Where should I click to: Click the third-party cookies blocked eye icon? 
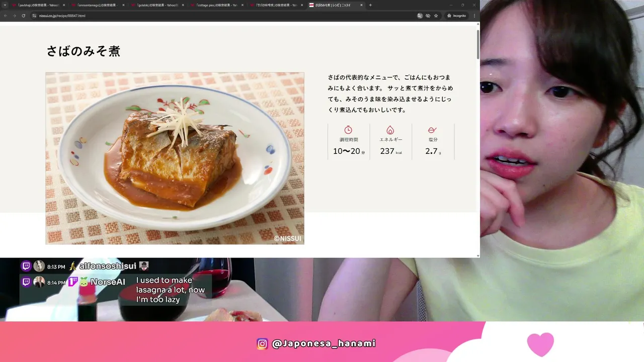pyautogui.click(x=428, y=16)
